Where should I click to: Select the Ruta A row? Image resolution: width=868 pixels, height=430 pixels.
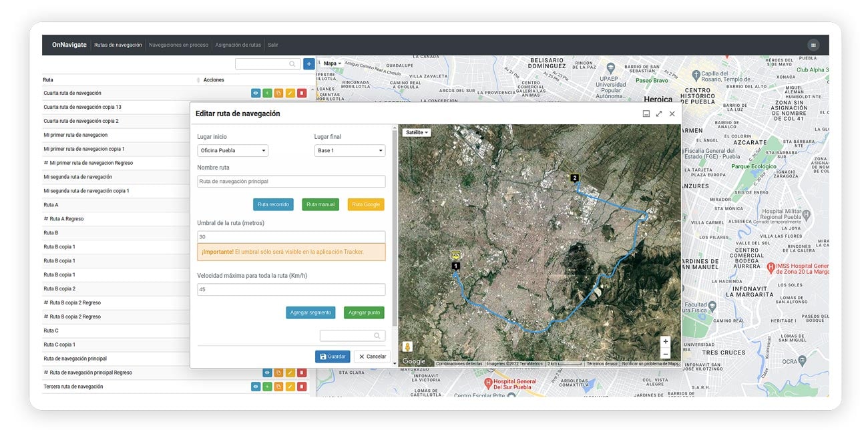[117, 205]
